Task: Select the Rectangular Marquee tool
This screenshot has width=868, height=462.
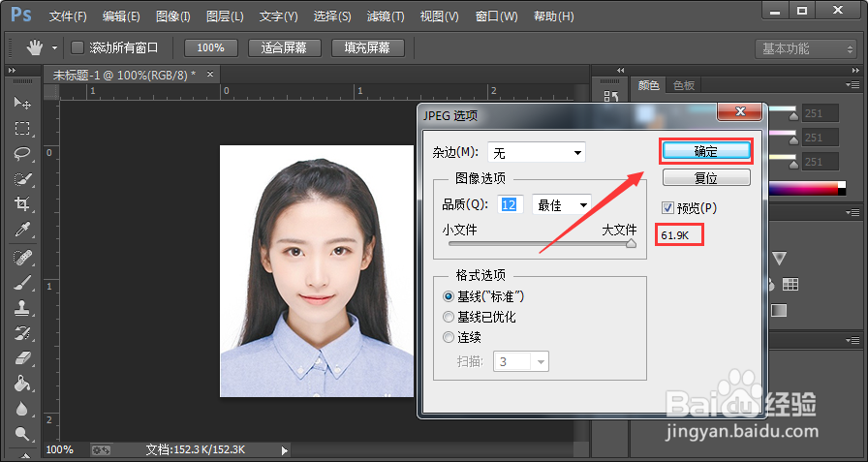Action: click(22, 129)
